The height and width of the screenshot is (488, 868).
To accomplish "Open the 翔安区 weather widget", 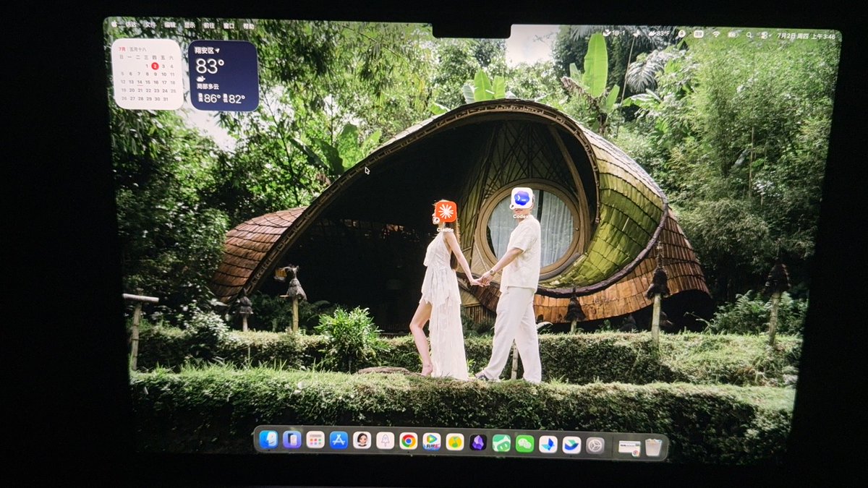I will [224, 76].
